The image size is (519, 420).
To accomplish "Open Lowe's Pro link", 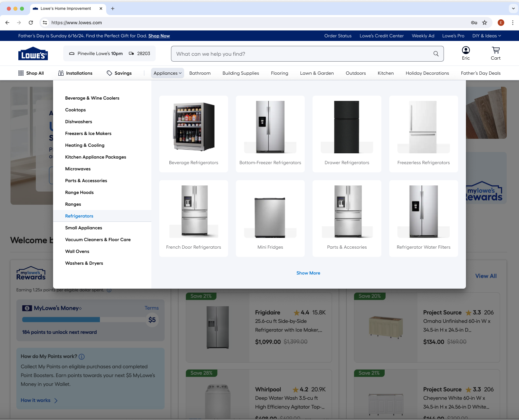I will tap(453, 36).
